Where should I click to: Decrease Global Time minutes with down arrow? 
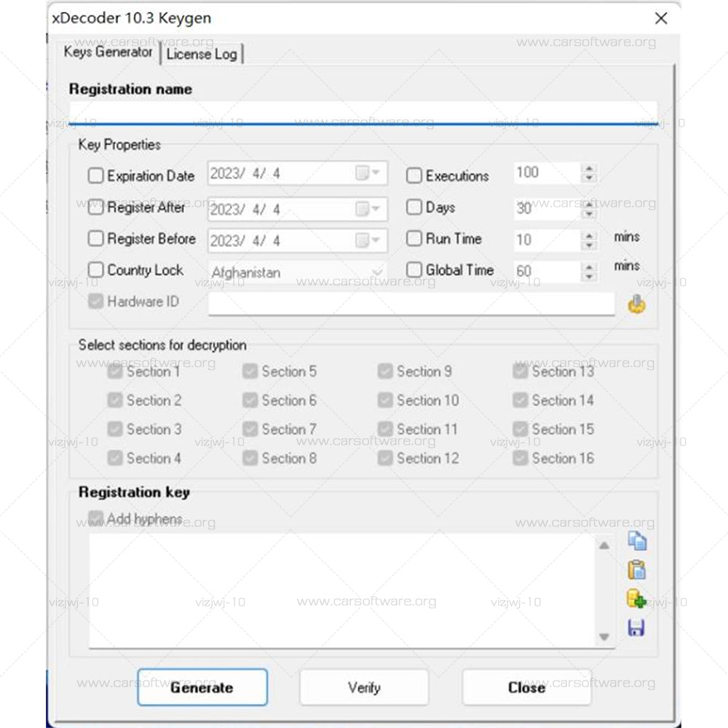(589, 277)
